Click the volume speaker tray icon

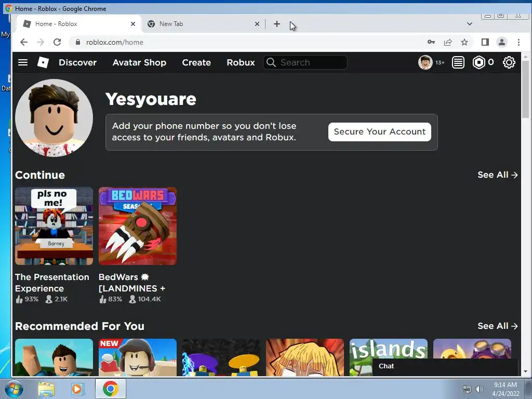tap(480, 389)
